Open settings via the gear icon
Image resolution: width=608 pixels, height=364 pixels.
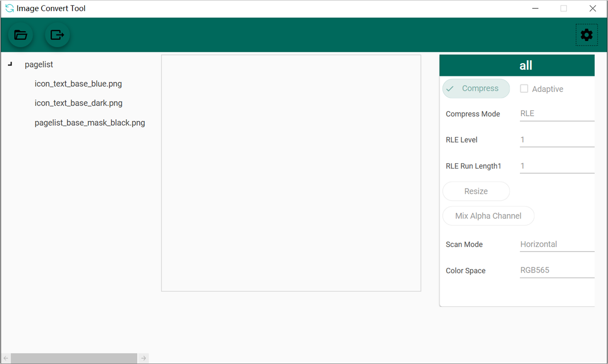pos(586,35)
